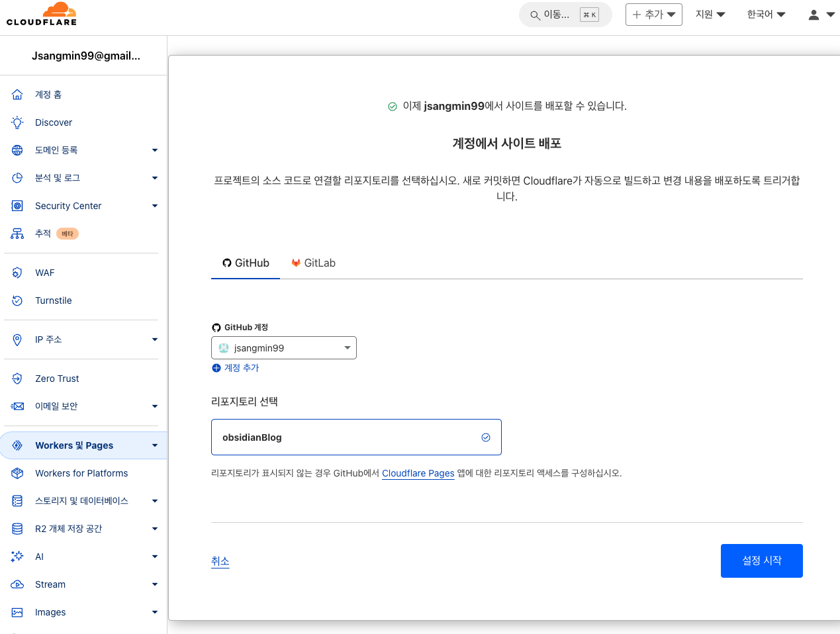Click the 계정 추가 link
This screenshot has height=634, width=840.
click(242, 368)
